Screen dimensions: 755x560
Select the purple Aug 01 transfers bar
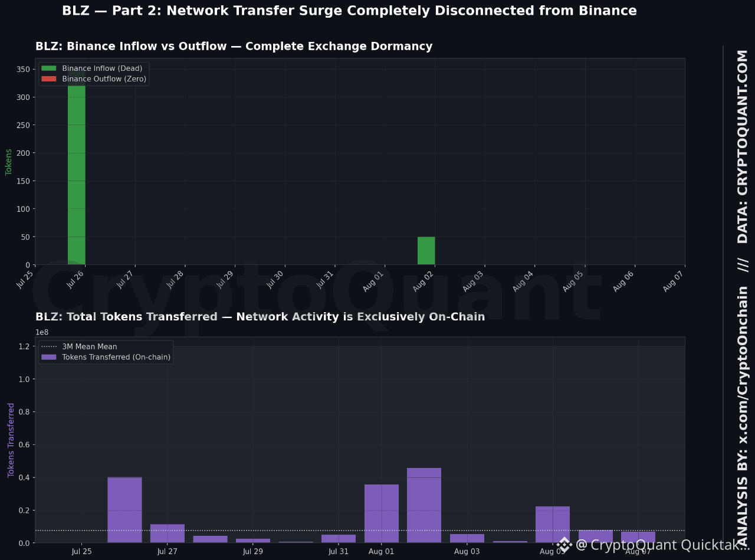click(382, 513)
